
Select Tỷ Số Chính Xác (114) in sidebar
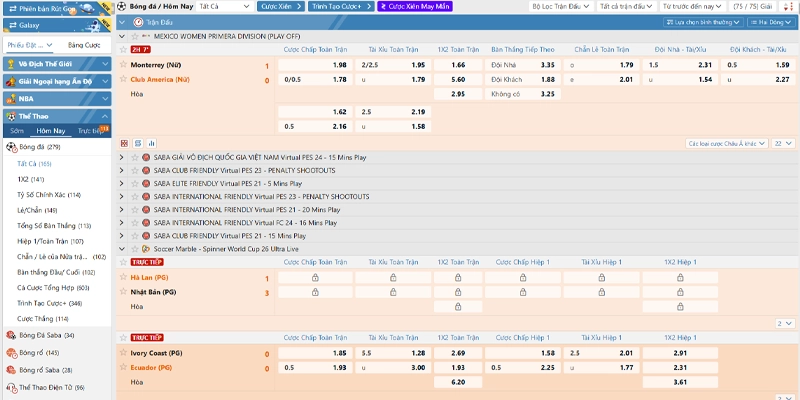[49, 195]
